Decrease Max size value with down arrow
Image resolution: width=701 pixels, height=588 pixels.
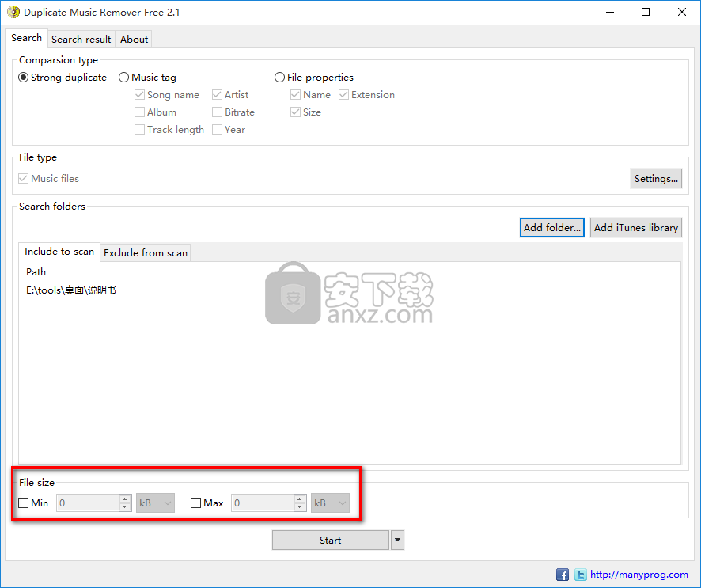(x=300, y=507)
